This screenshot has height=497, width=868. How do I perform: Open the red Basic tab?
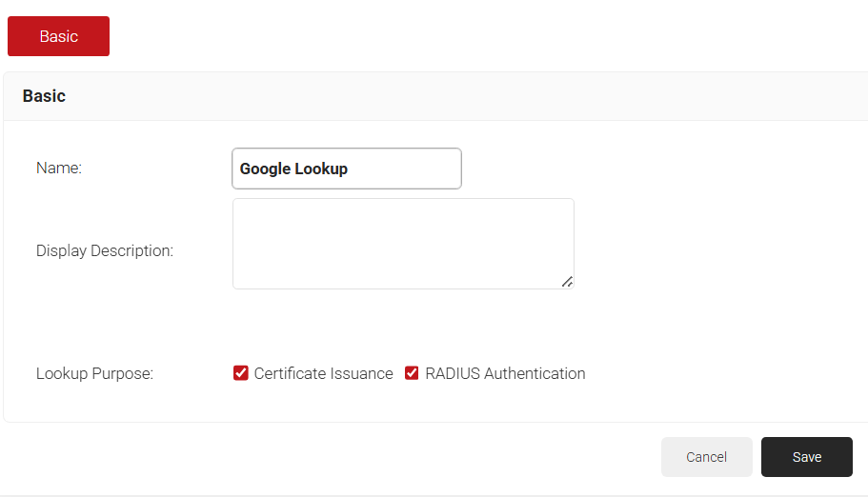point(58,36)
